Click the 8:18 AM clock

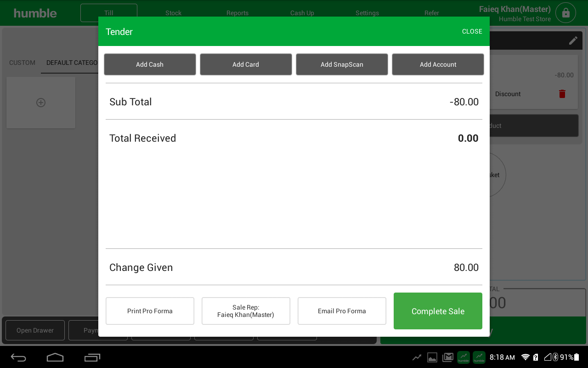[502, 357]
